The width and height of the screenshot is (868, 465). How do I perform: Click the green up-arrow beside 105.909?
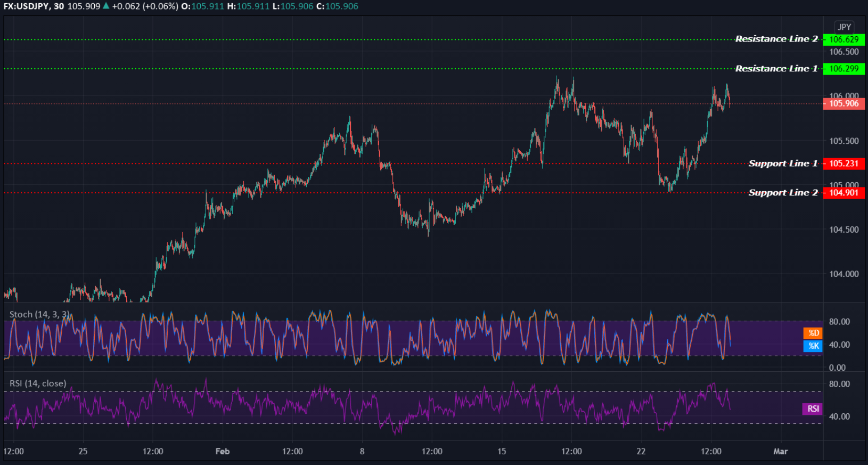106,6
